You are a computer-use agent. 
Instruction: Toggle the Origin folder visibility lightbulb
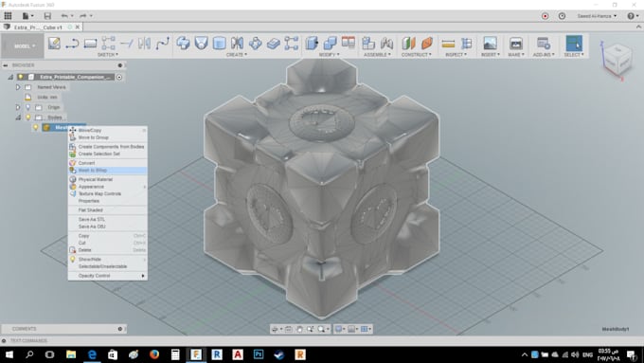27,107
